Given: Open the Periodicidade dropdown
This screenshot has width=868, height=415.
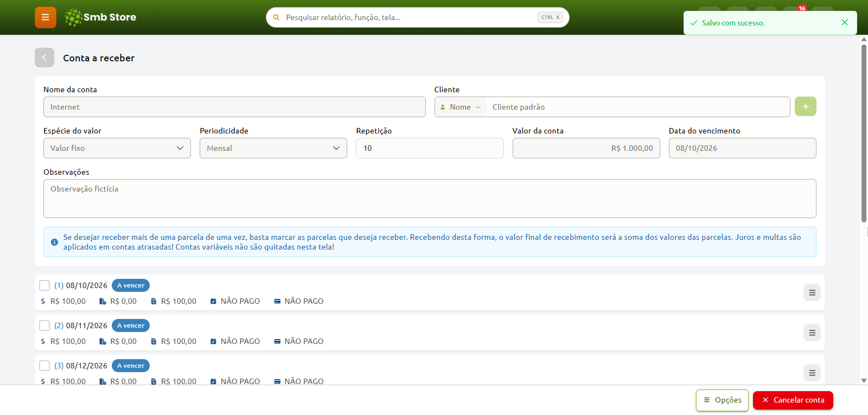Looking at the screenshot, I should (x=273, y=148).
